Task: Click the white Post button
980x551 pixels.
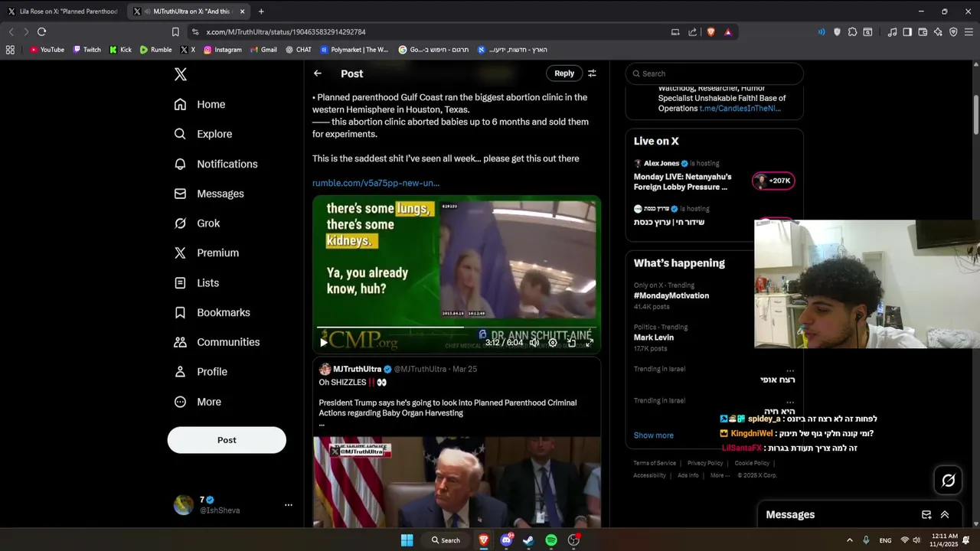Action: click(x=227, y=440)
